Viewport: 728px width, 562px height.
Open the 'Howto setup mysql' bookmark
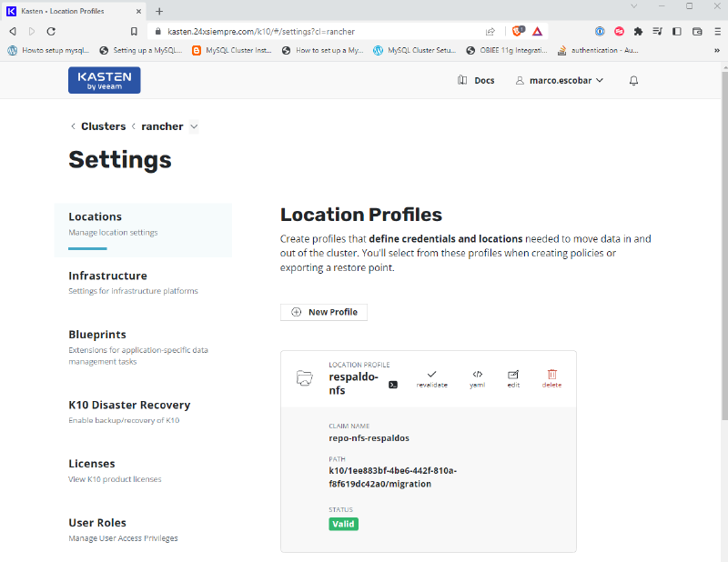click(x=49, y=50)
